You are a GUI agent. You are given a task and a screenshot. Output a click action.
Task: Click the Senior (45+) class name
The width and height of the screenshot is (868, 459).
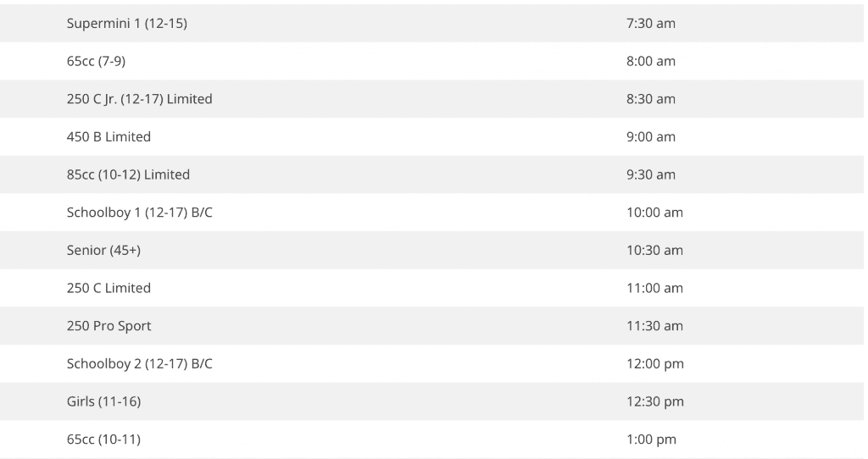tap(103, 251)
